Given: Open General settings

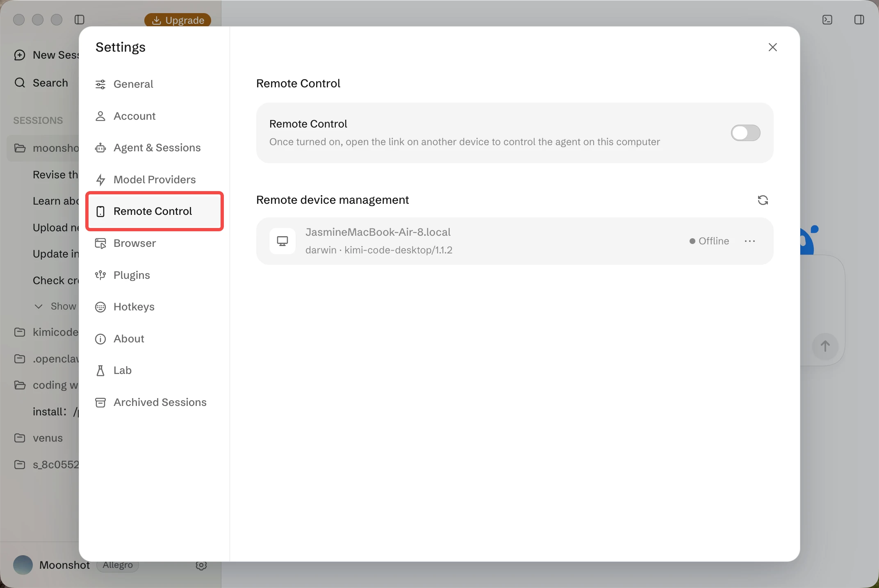Looking at the screenshot, I should click(x=154, y=84).
